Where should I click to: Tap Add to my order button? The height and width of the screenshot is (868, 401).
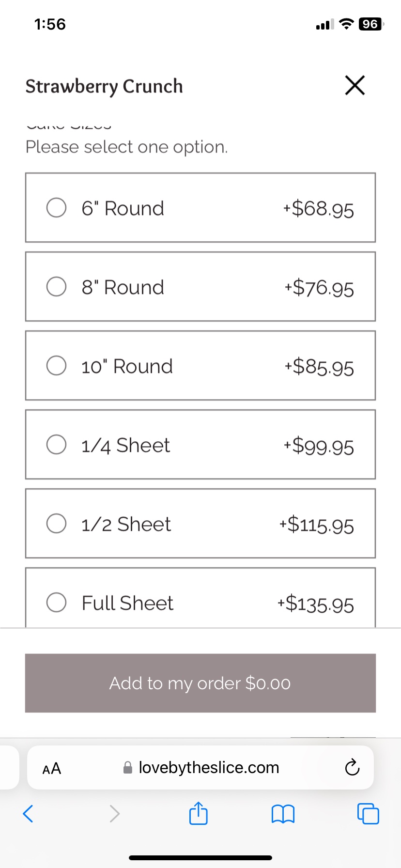click(200, 683)
